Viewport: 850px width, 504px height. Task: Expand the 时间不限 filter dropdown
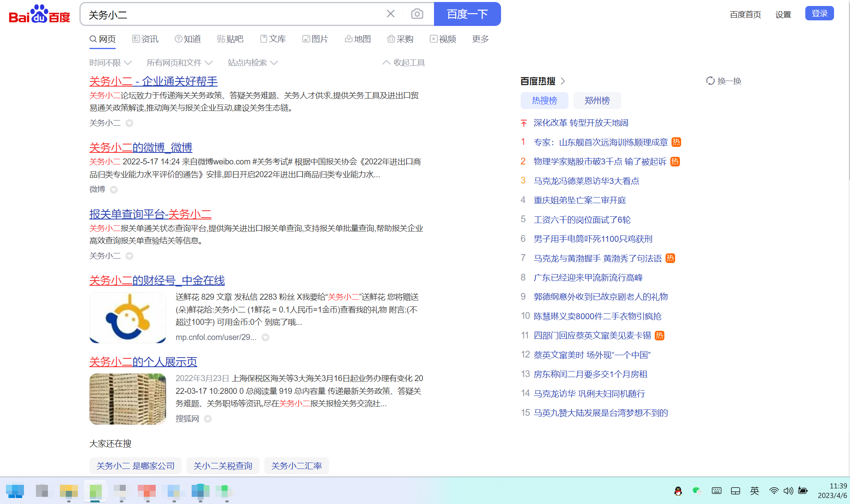point(111,63)
